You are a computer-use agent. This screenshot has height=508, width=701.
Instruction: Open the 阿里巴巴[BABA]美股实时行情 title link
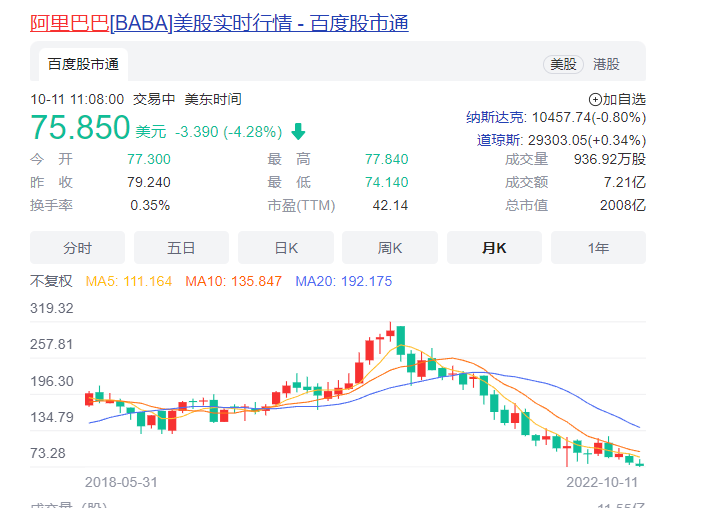(219, 23)
